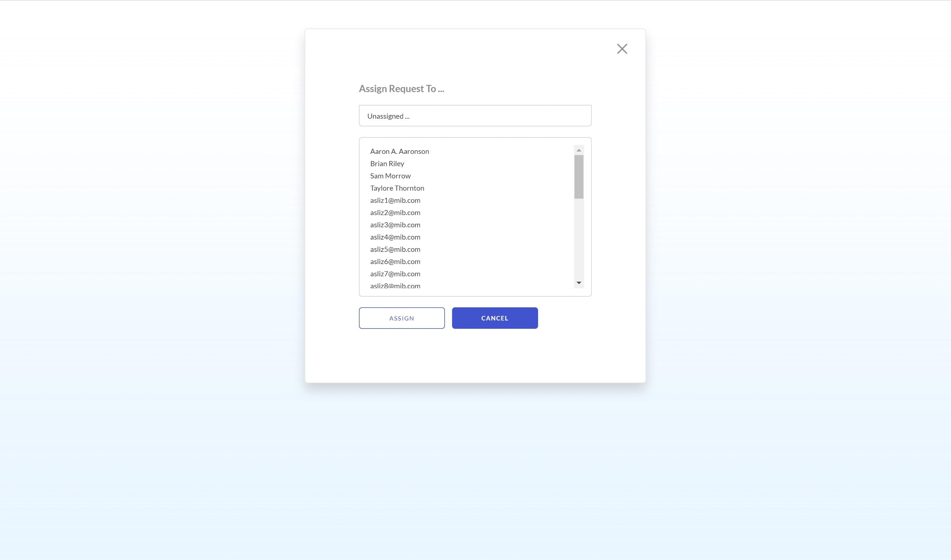Choose Sam Morrow as assignee
Screen dimensions: 951x560
390,176
